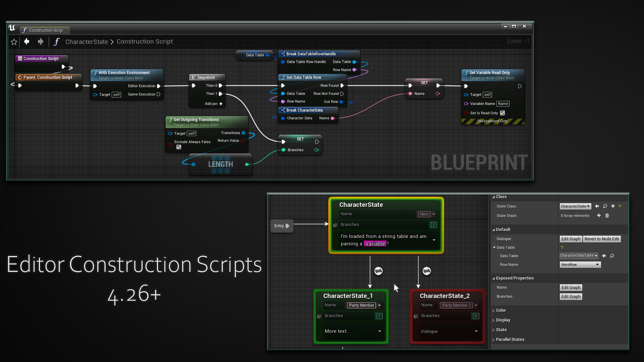Toggle the Branches checkbox on the CharacterState node
Viewport: 644px width, 362px height.
click(x=335, y=225)
